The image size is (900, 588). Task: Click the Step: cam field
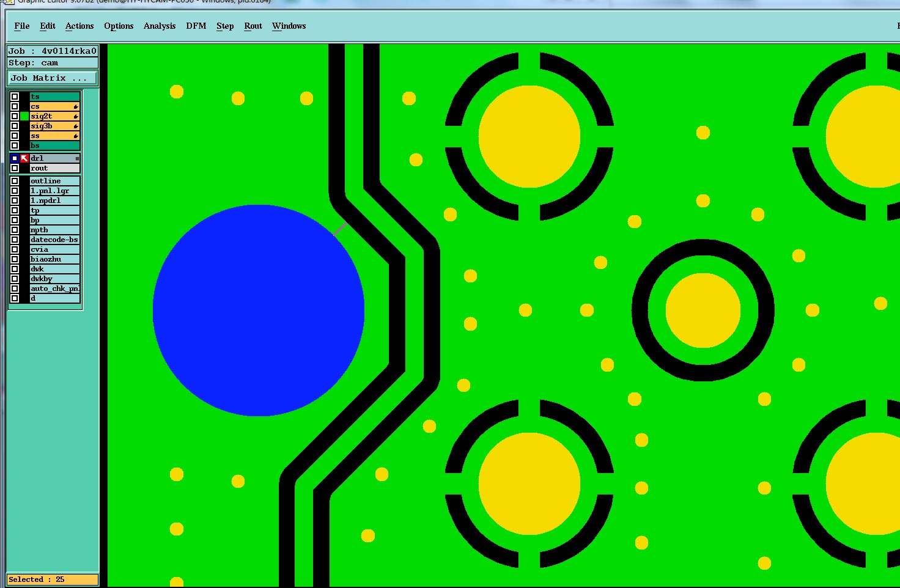[53, 63]
